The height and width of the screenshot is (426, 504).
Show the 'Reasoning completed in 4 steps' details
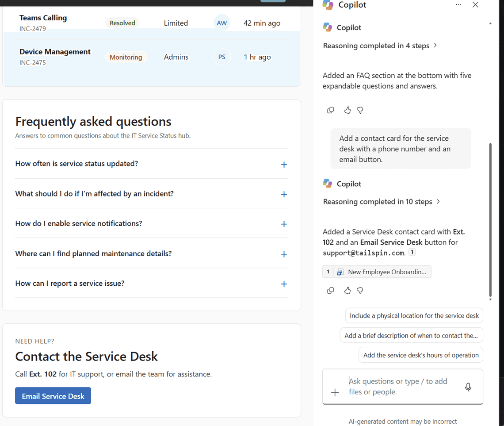(x=380, y=46)
